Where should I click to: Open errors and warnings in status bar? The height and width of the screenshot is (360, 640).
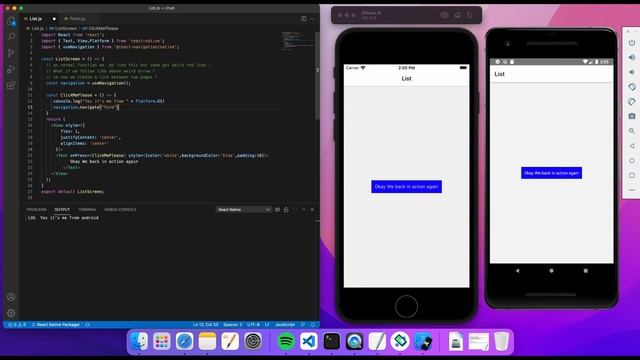[x=17, y=325]
